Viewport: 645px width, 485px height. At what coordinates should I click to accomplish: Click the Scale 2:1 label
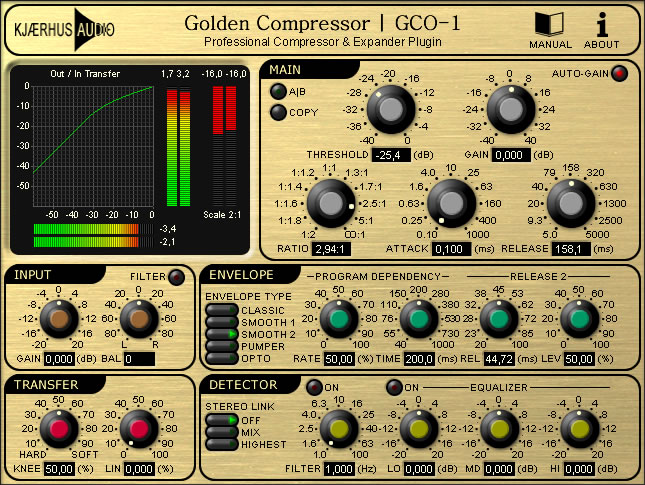pos(222,215)
